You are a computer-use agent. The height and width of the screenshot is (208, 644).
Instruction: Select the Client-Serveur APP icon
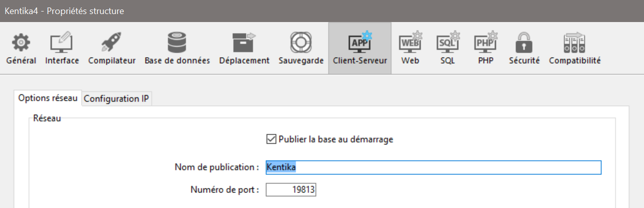[x=360, y=42]
